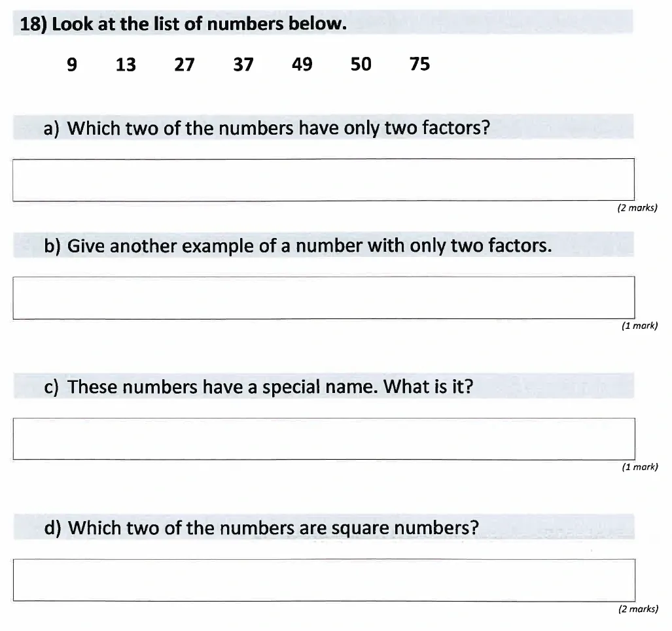
Task: Select the number 13 in the list
Action: [126, 64]
